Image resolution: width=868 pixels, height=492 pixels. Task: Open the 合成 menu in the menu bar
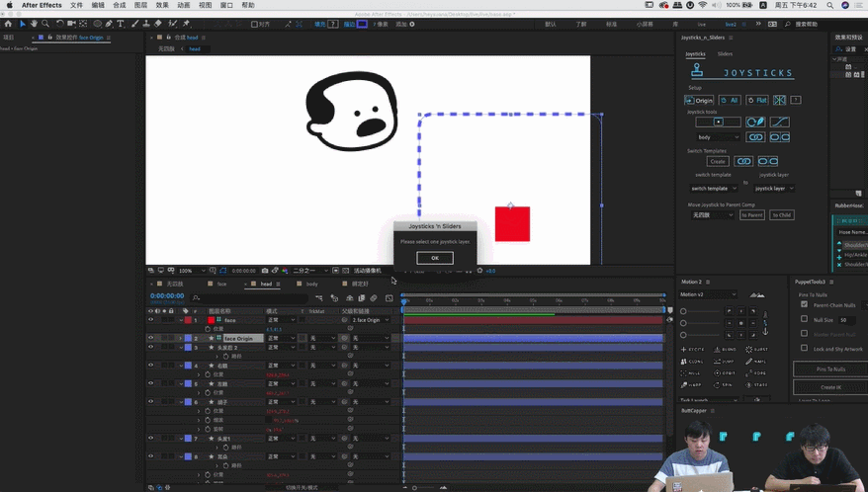coord(119,5)
